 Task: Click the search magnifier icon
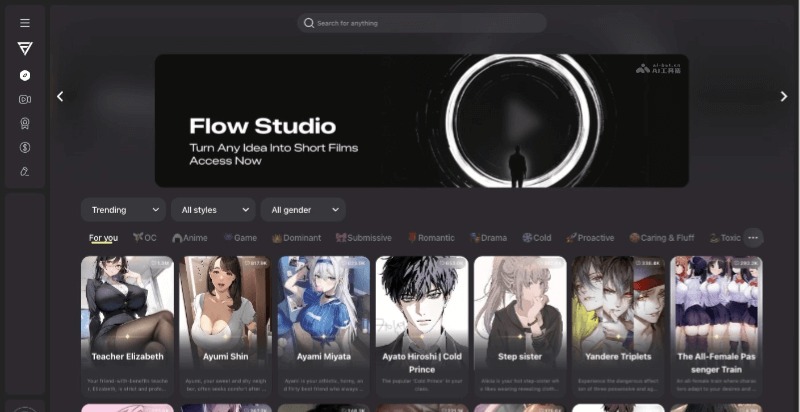click(309, 23)
